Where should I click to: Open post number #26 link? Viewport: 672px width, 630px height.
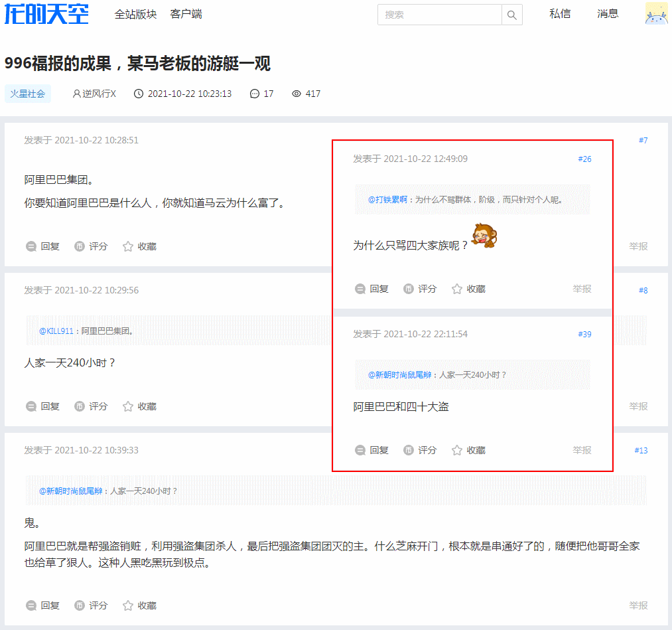pos(584,159)
